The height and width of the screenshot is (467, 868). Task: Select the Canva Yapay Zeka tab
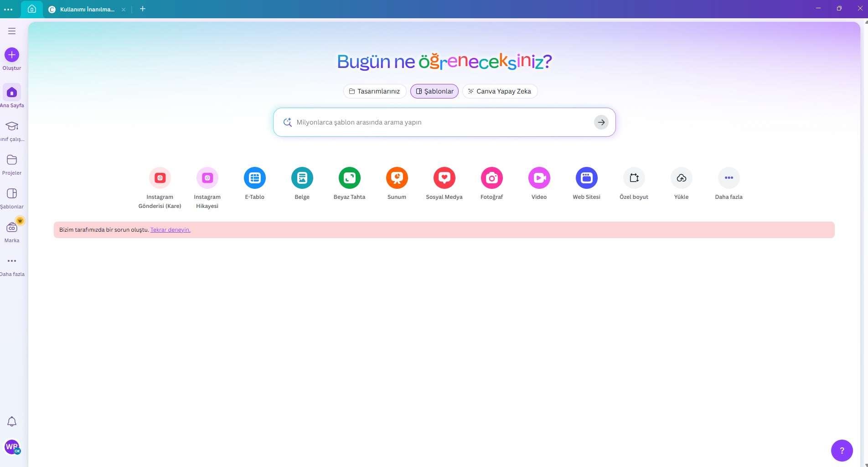500,91
